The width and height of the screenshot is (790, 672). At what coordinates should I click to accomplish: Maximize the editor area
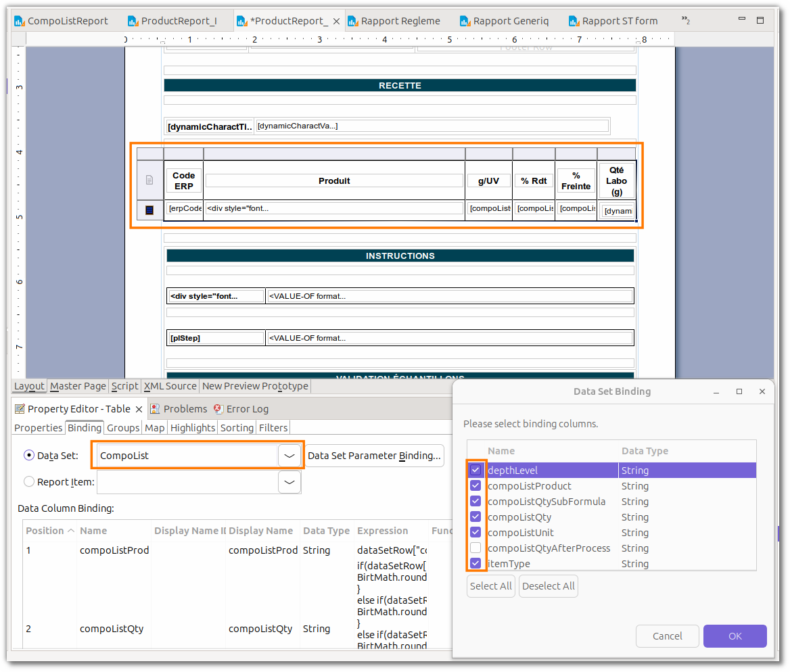tap(760, 20)
